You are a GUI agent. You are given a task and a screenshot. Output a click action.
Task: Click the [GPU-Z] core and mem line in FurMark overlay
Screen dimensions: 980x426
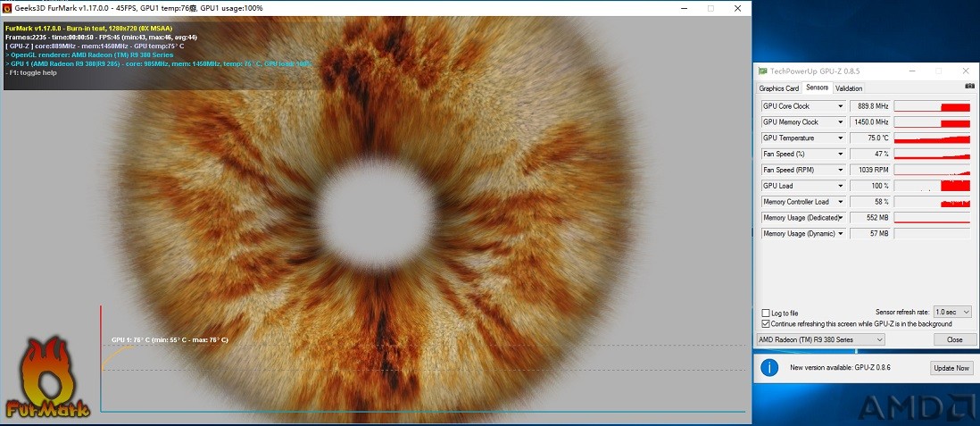[x=94, y=46]
